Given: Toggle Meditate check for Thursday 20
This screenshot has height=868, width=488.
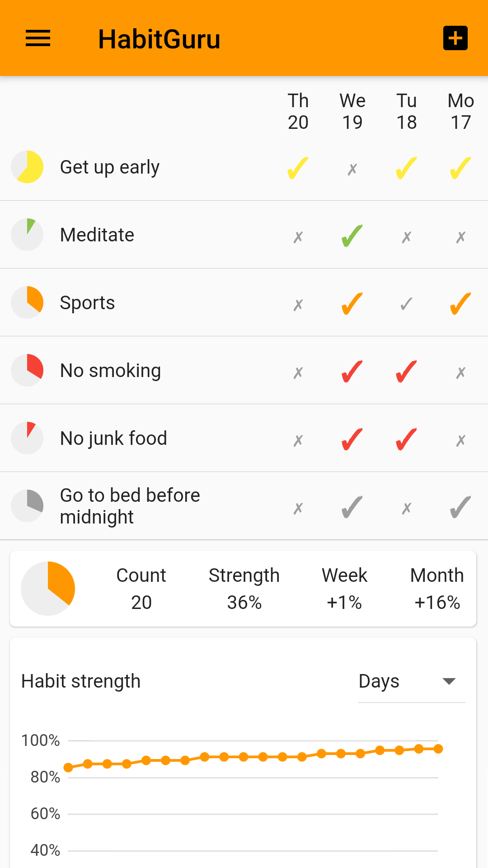Looking at the screenshot, I should 298,237.
